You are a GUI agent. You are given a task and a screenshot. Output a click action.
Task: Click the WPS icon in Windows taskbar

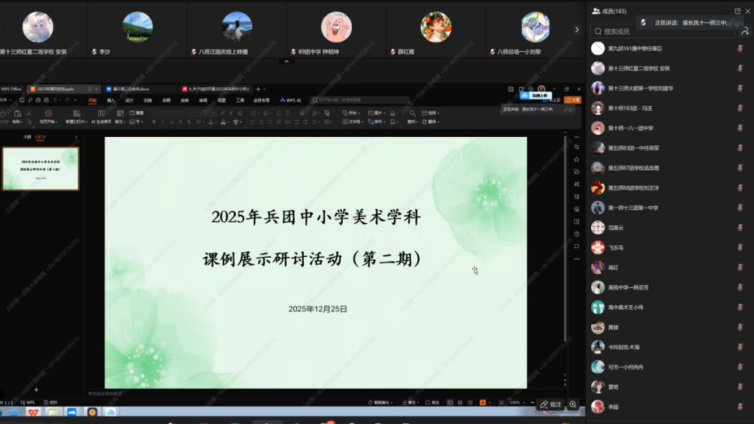coord(33,412)
